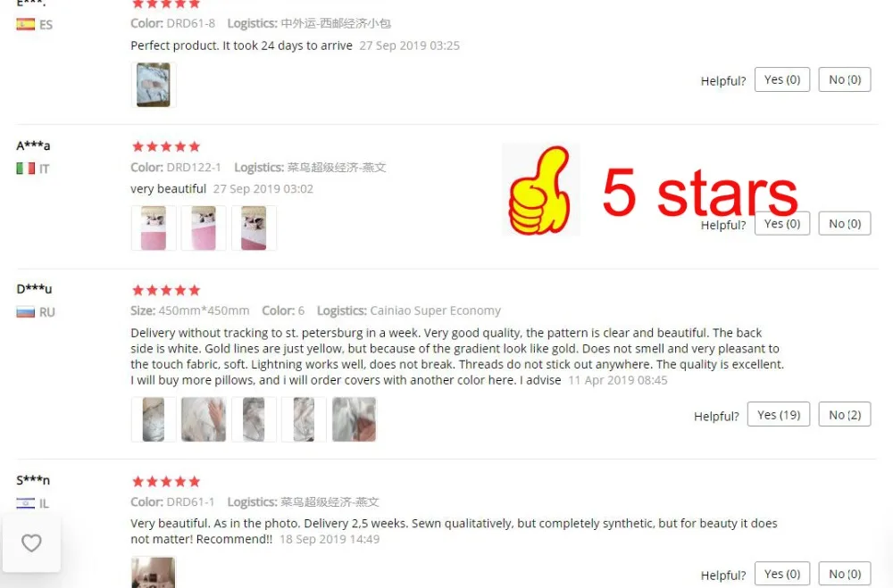The width and height of the screenshot is (893, 588).
Task: Click A***a's five-star rating
Action: click(166, 146)
